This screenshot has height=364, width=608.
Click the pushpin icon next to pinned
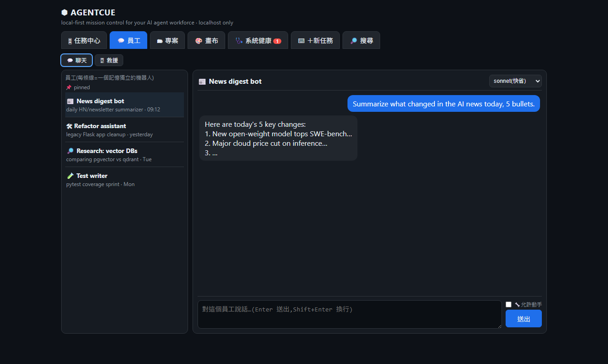tap(69, 87)
